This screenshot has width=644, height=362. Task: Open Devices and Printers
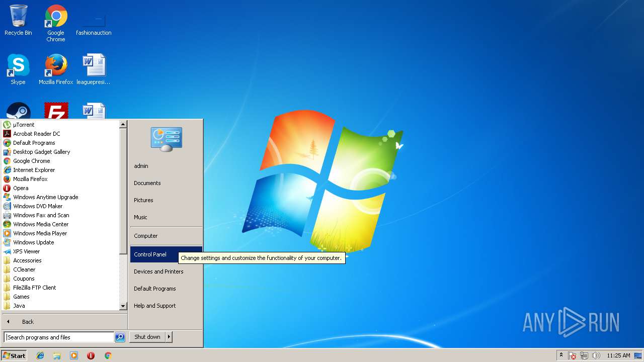coord(166,271)
